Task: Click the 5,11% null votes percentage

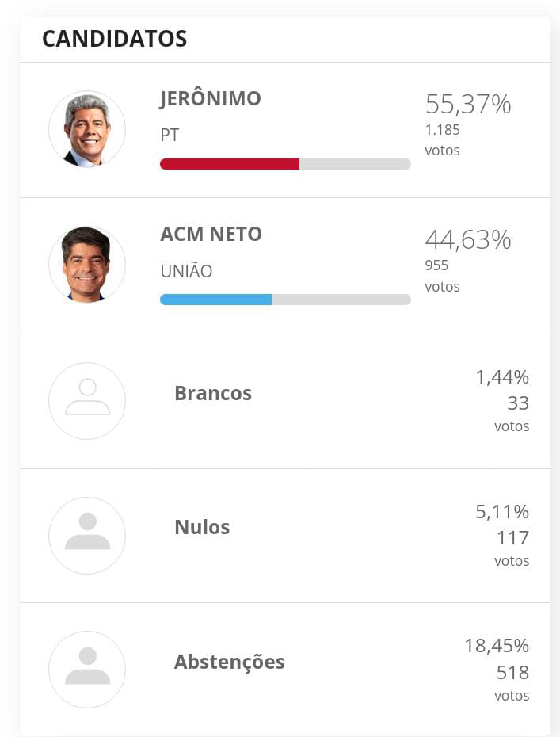Action: (x=502, y=512)
